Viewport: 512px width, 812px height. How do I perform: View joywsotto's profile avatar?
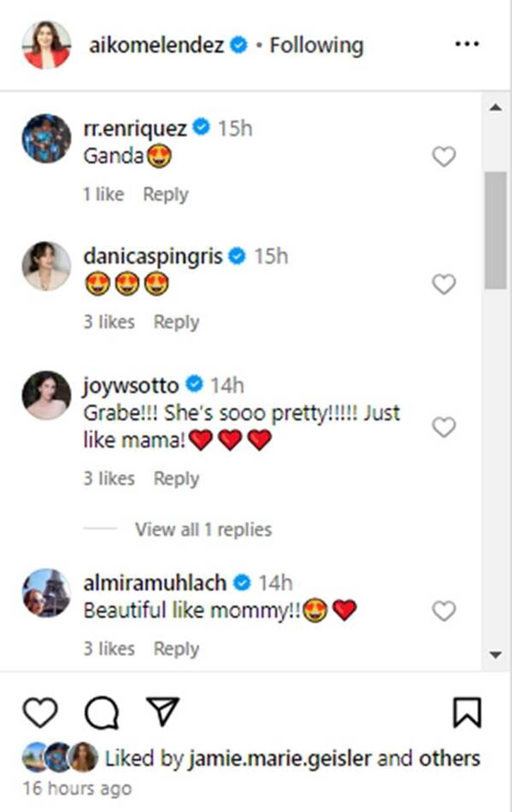(47, 395)
